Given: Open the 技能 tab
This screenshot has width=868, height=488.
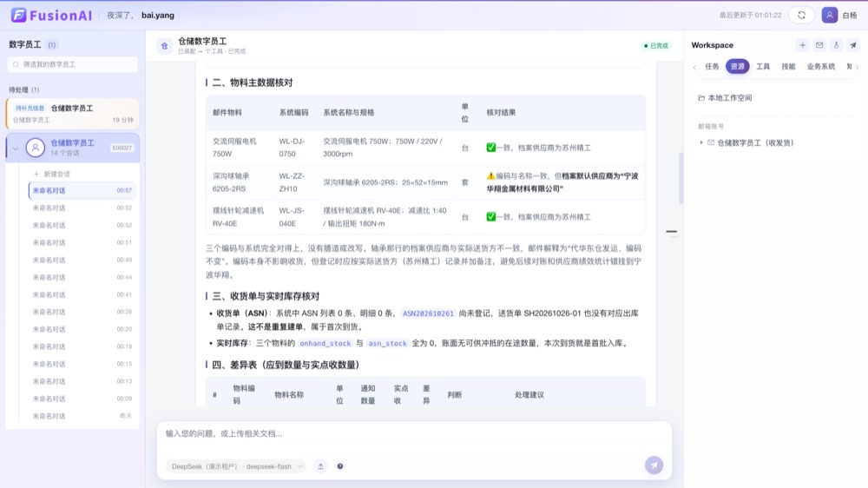Looking at the screenshot, I should [x=788, y=67].
